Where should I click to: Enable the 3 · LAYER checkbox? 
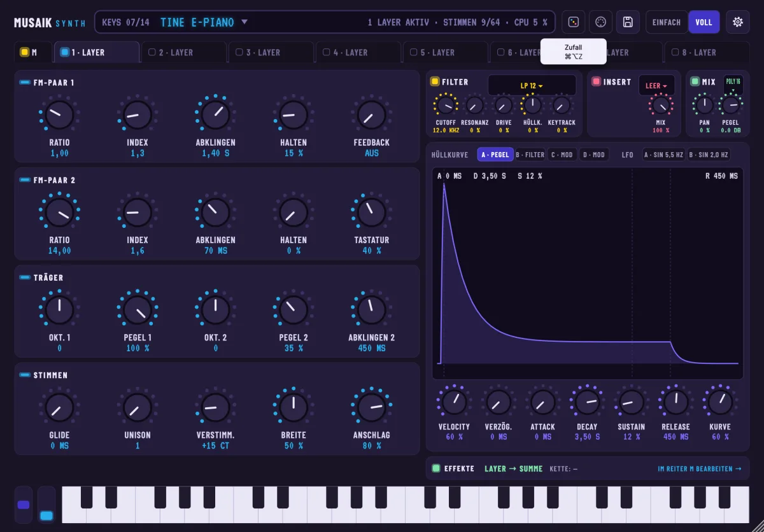(239, 52)
